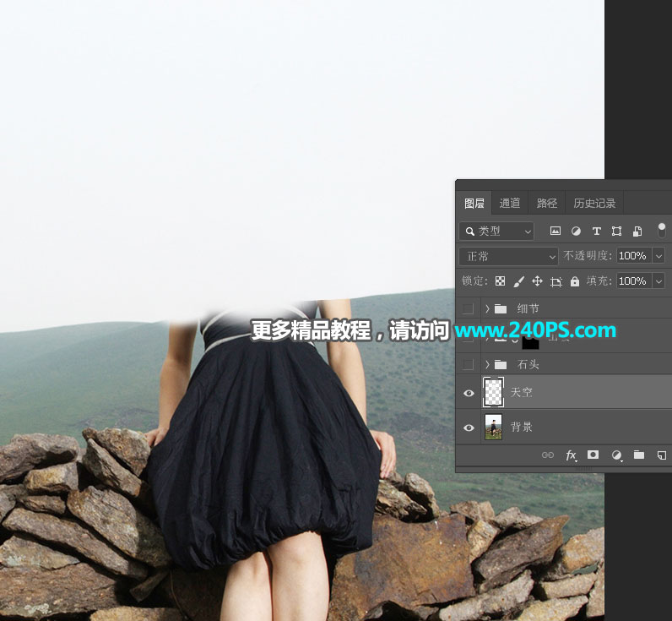The height and width of the screenshot is (621, 672).
Task: Hide the 天空 layer eye icon
Action: click(x=469, y=393)
